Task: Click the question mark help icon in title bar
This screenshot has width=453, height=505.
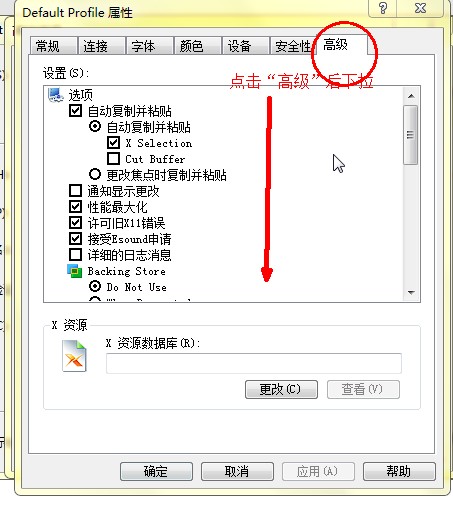Action: pyautogui.click(x=383, y=8)
